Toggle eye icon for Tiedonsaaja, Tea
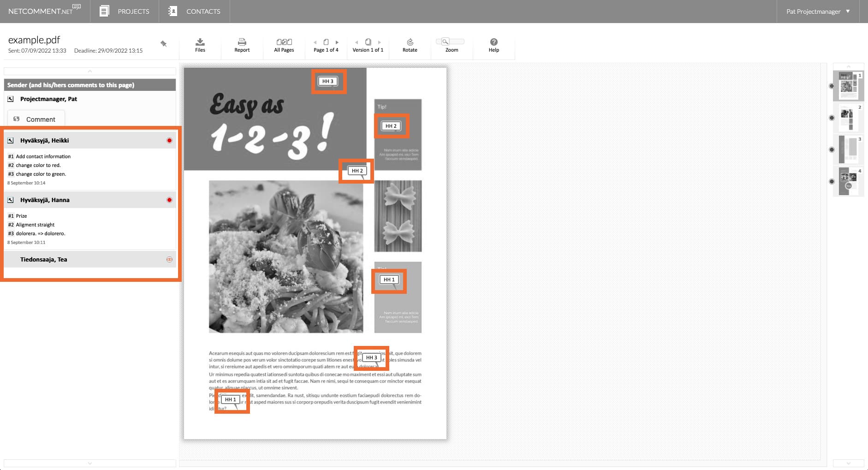This screenshot has width=868, height=470. [x=169, y=260]
